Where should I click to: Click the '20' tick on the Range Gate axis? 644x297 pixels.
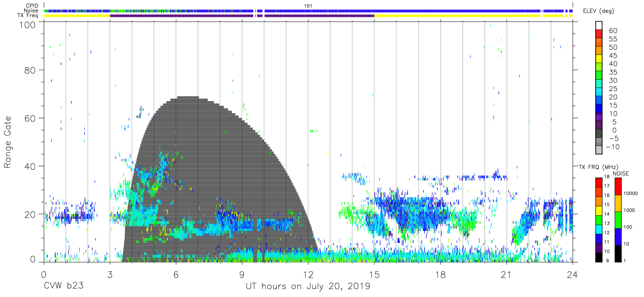(30, 214)
